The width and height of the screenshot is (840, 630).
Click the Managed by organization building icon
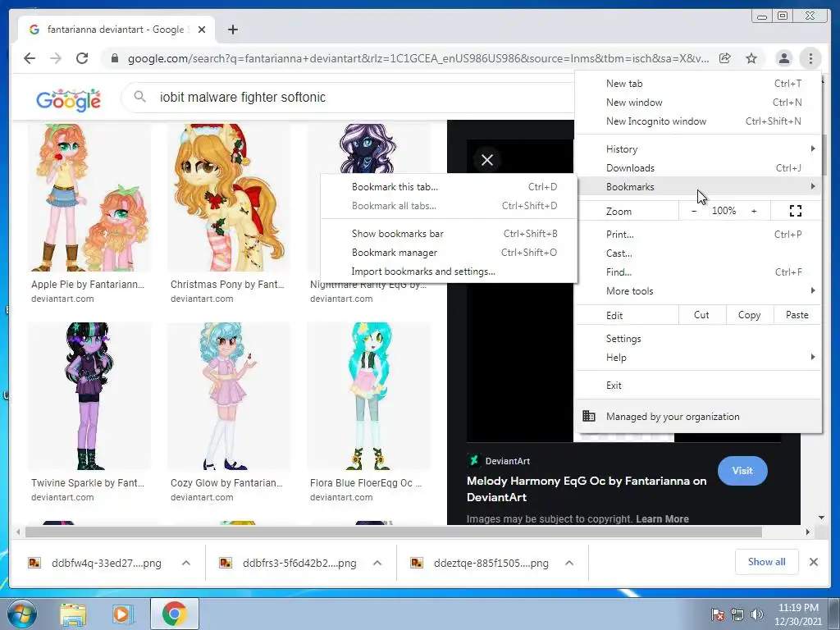tap(589, 416)
